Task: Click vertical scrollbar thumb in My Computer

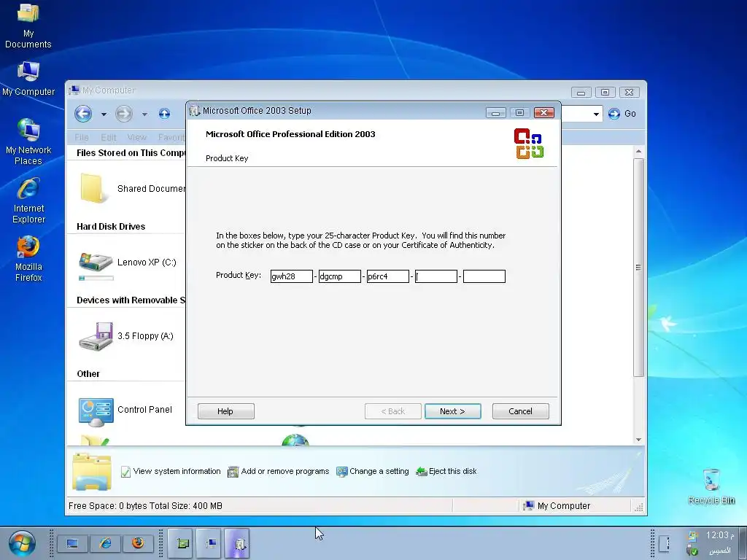Action: point(638,268)
